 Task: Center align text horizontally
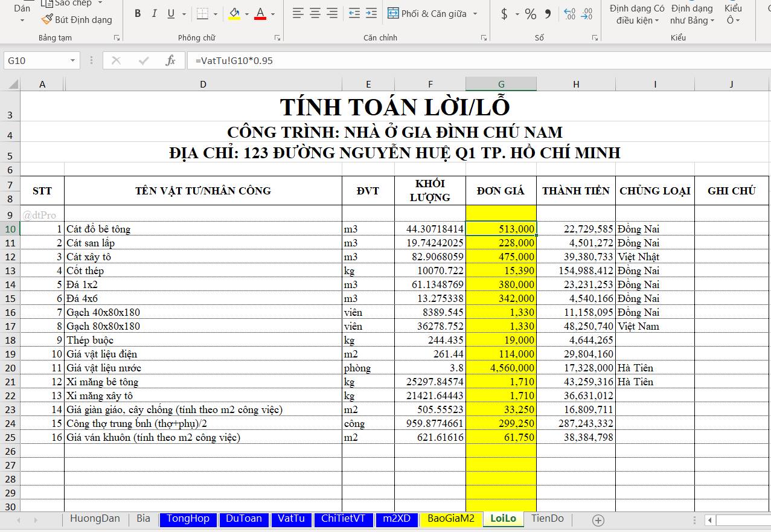[315, 13]
